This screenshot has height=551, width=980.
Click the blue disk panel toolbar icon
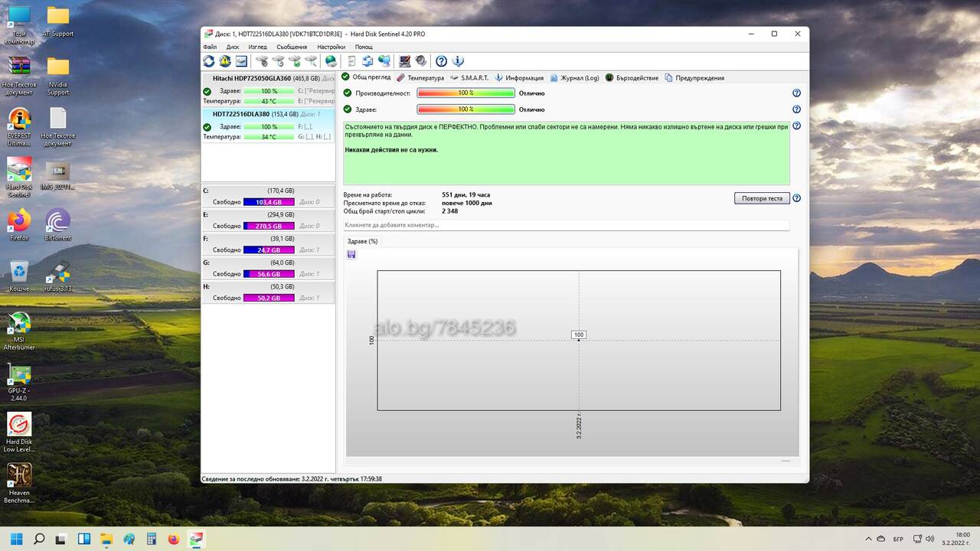pos(241,61)
